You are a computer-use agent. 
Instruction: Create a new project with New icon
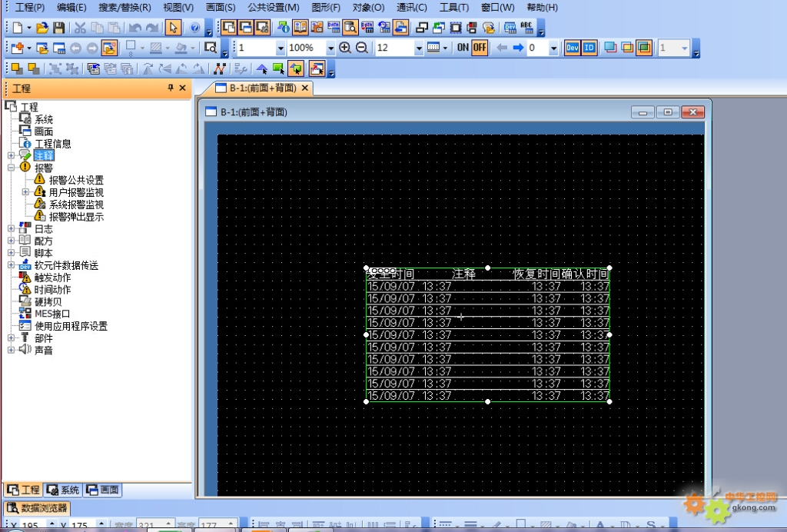(18, 28)
